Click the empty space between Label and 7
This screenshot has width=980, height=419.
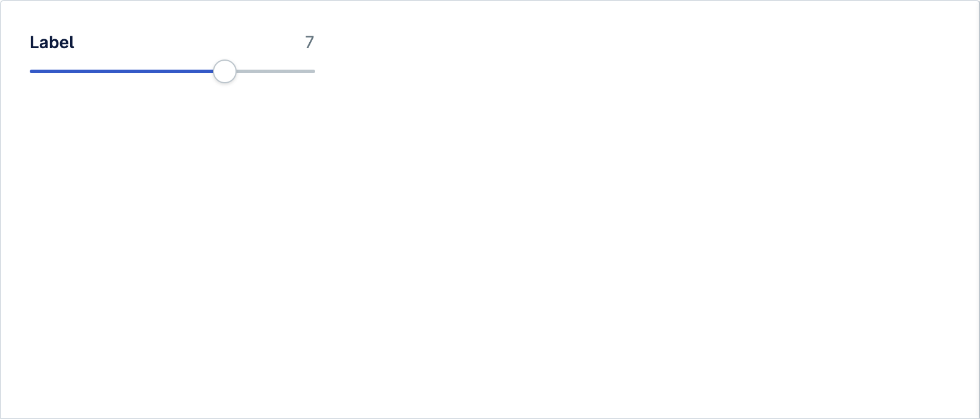click(x=189, y=42)
